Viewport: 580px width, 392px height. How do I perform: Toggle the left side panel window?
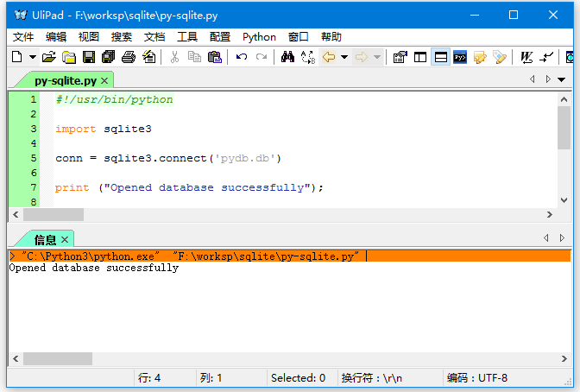point(420,57)
